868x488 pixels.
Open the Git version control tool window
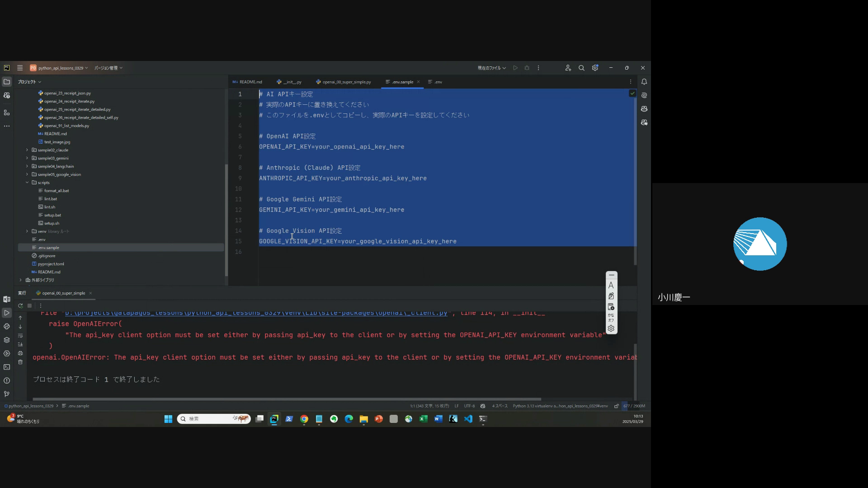7,394
